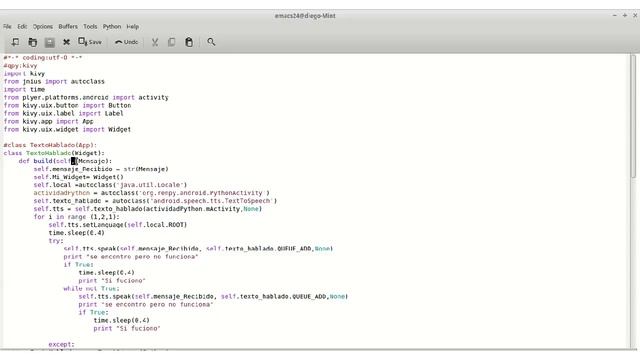
Task: Click the Save as toolbar button
Action: coord(90,42)
